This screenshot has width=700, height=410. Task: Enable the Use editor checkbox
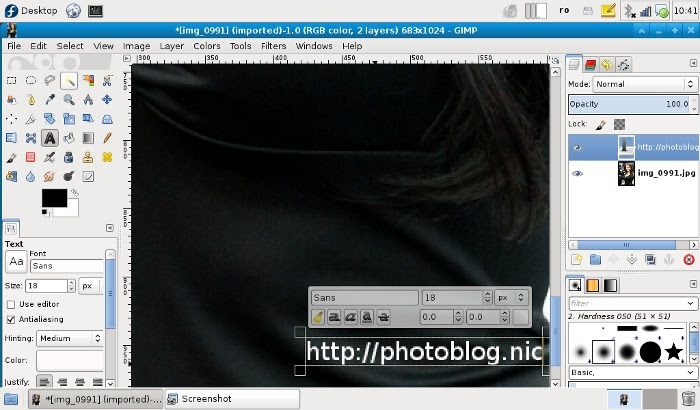(x=11, y=304)
